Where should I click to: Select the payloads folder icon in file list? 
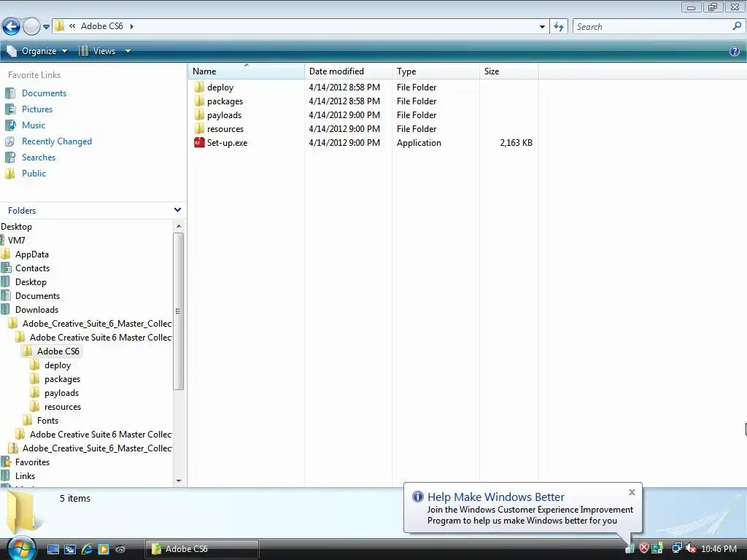pos(199,114)
